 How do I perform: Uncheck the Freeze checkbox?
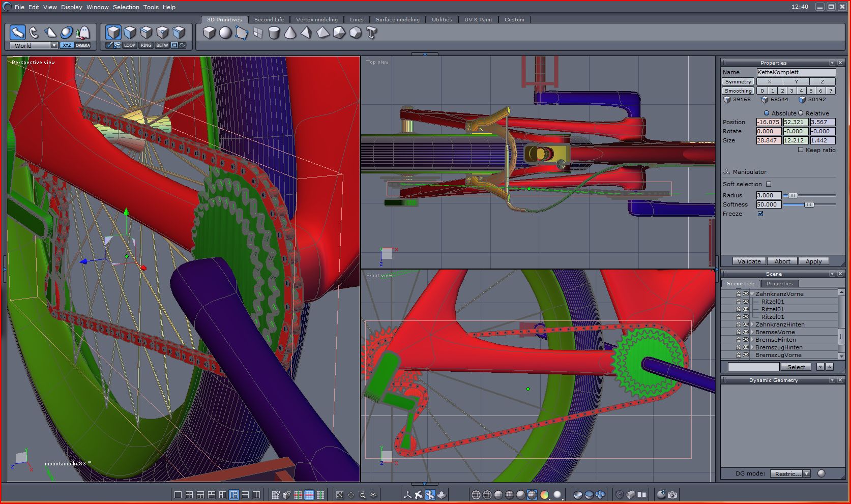(x=760, y=214)
